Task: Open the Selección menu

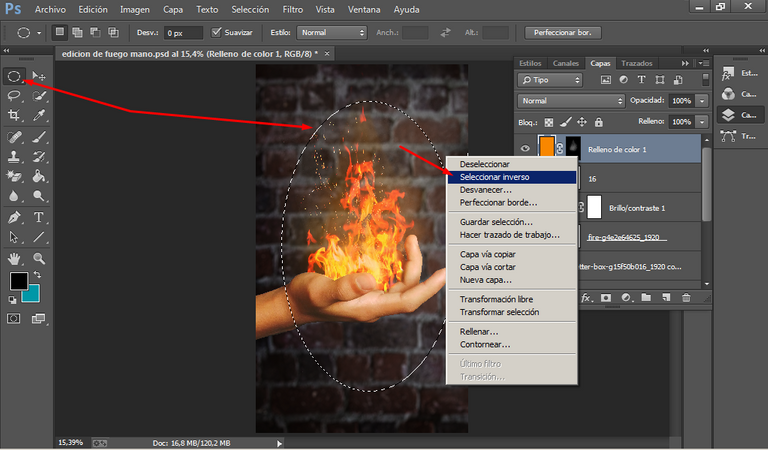Action: pyautogui.click(x=250, y=9)
